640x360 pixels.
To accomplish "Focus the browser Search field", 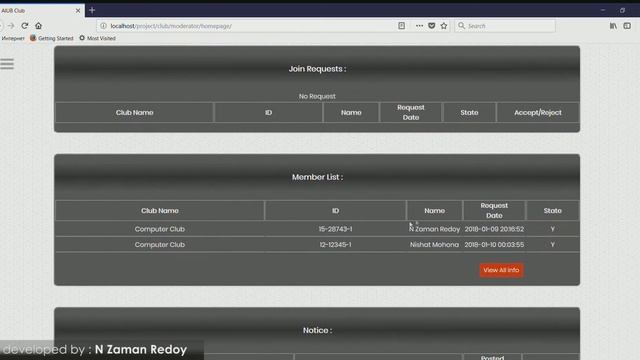I will tap(505, 26).
